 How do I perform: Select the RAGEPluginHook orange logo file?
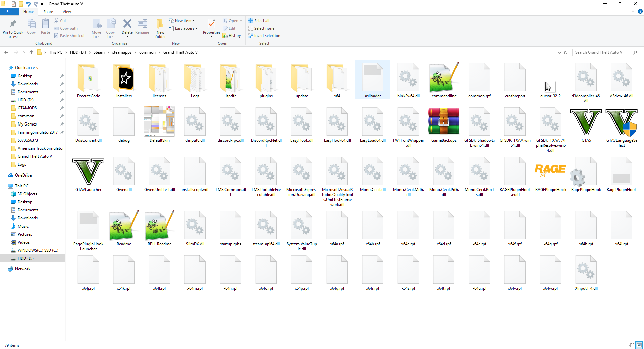tap(550, 170)
